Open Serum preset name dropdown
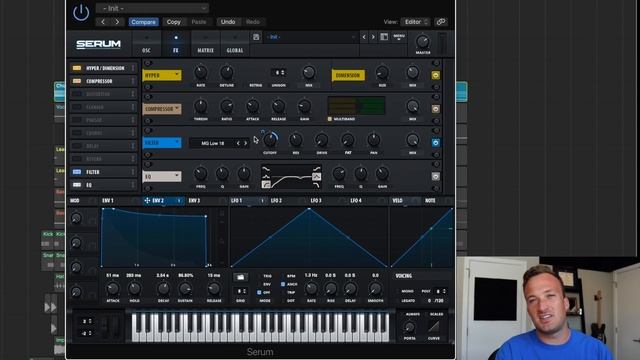The height and width of the screenshot is (360, 640). (310, 37)
